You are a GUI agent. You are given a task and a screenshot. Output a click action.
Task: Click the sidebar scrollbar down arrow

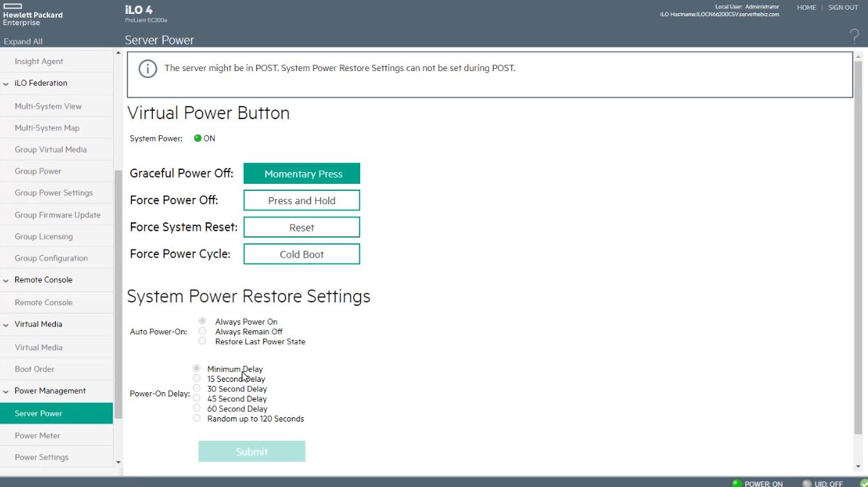tap(118, 462)
